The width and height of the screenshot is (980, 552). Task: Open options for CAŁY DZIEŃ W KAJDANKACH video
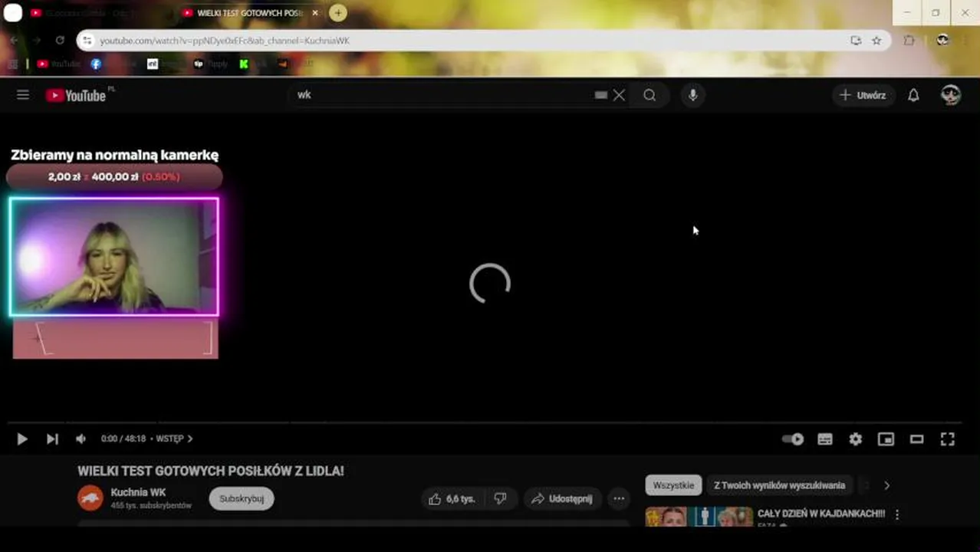[x=897, y=514]
